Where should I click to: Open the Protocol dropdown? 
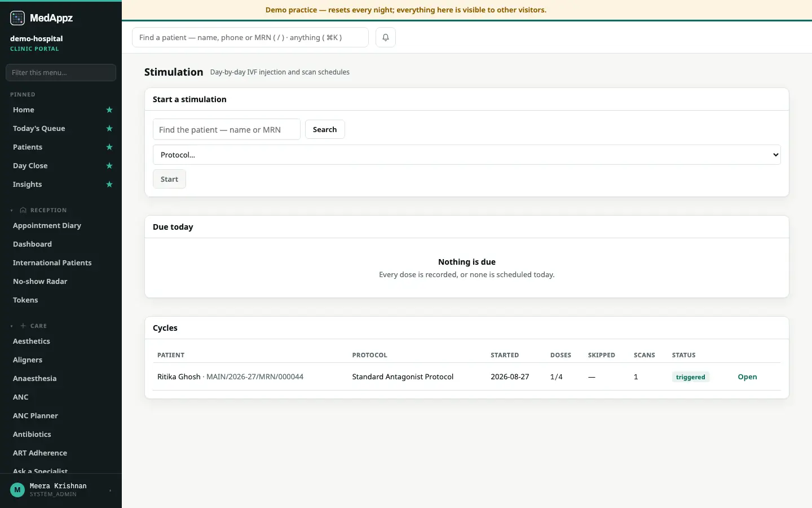(x=467, y=155)
